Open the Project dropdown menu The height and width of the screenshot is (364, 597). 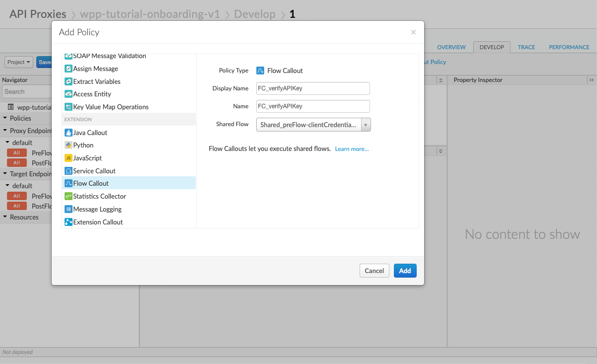(19, 62)
